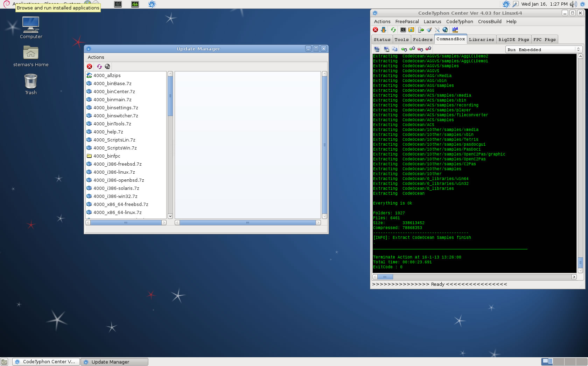Image resolution: width=588 pixels, height=366 pixels.
Task: Click the dark globe icon in Update Manager toolbar
Action: click(x=107, y=66)
